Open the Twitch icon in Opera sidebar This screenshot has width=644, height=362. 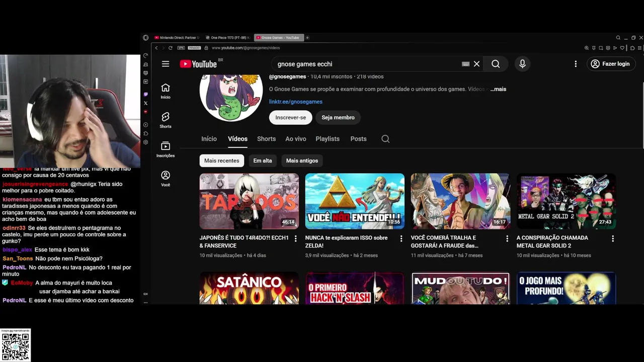pos(146,95)
